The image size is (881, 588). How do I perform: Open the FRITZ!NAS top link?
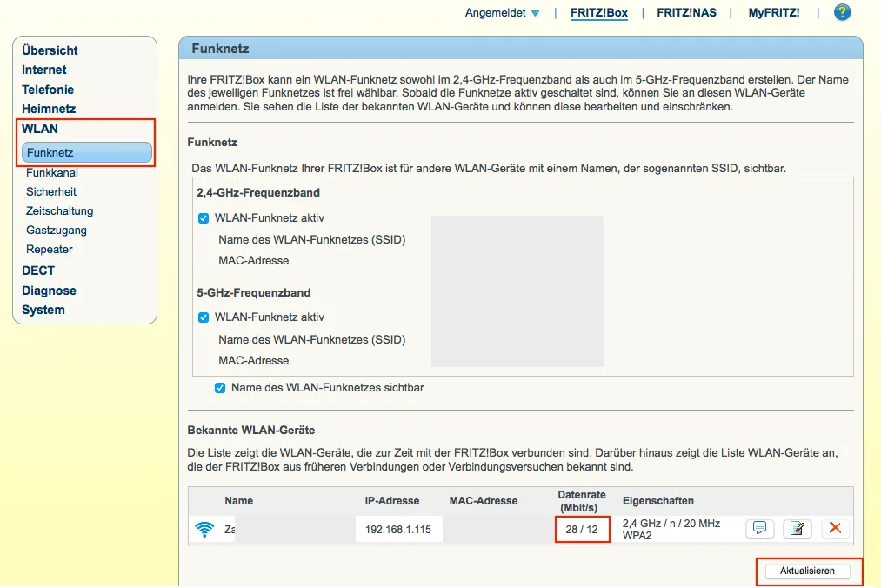pos(686,12)
